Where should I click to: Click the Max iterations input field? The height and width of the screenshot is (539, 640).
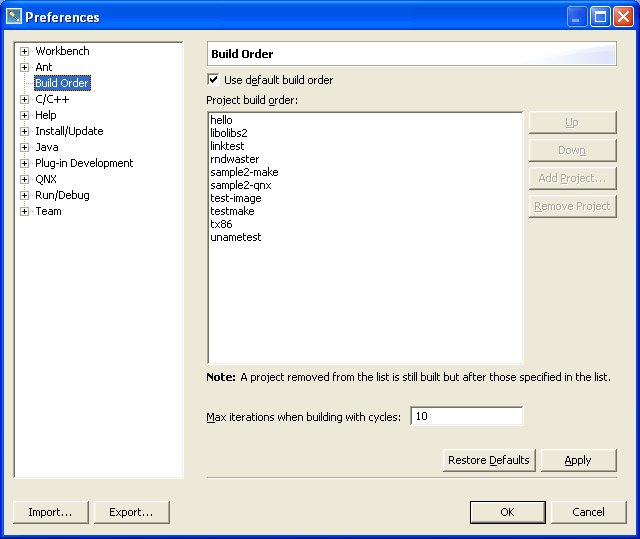[x=465, y=416]
